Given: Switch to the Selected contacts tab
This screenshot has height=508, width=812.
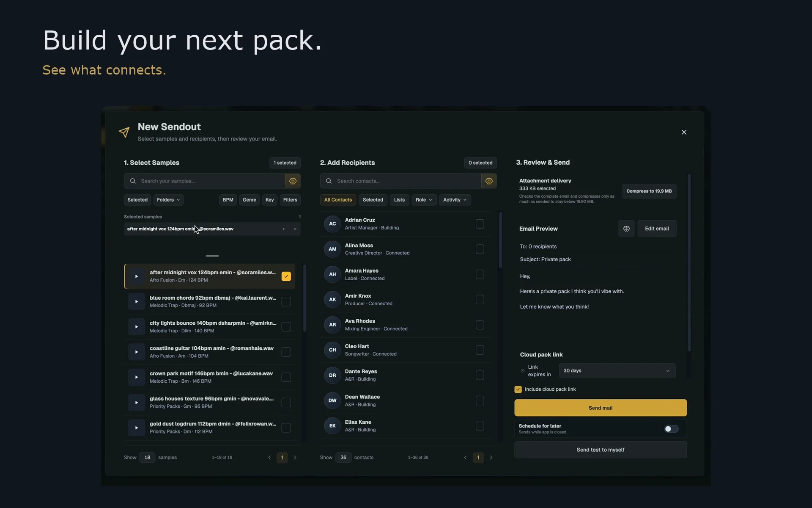Looking at the screenshot, I should tap(373, 200).
